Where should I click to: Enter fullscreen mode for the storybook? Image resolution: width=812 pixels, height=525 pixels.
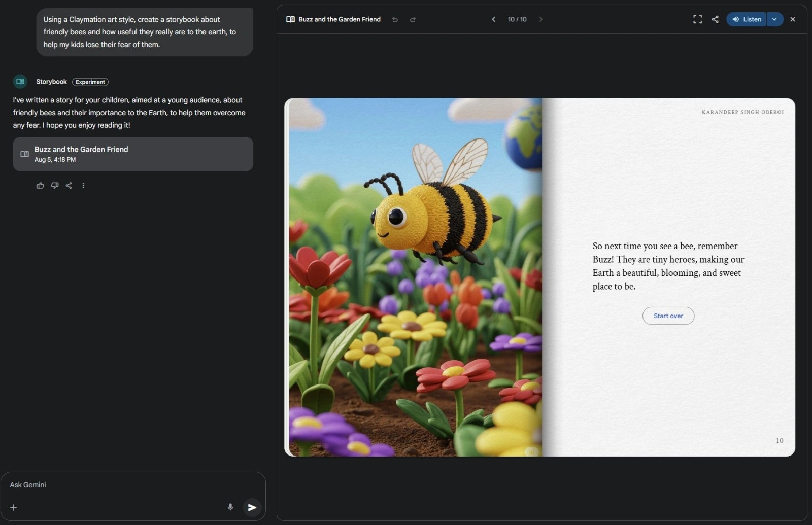coord(697,19)
